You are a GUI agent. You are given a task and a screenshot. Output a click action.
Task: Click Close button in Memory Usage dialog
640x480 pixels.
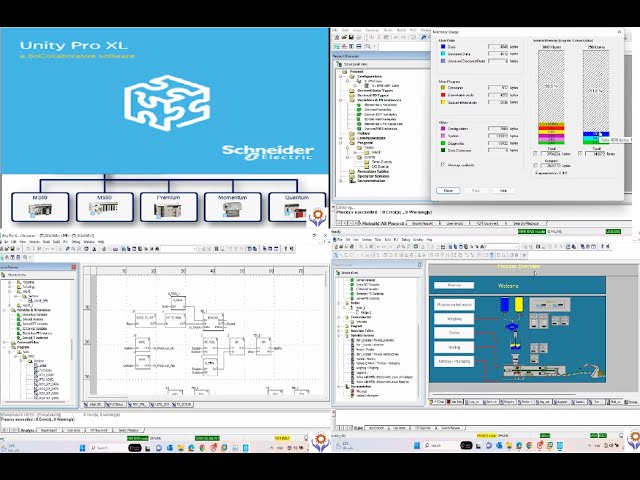pyautogui.click(x=448, y=191)
